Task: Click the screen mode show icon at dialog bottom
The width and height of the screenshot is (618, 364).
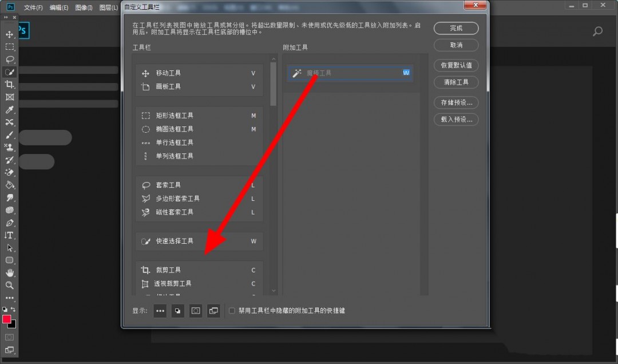Action: pos(213,311)
